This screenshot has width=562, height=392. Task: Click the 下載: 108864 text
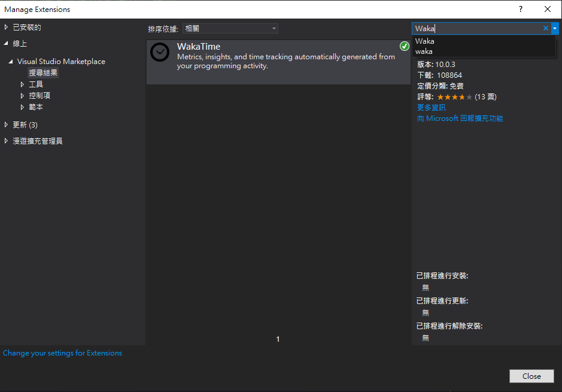pos(439,75)
